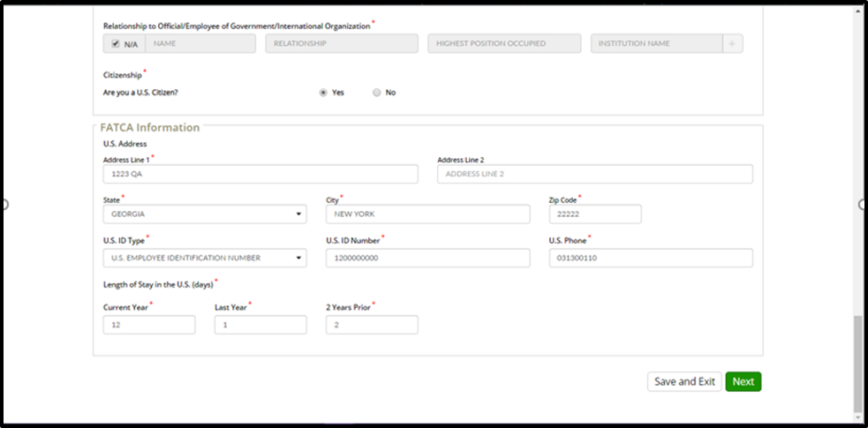
Task: Focus the Address Line 1 field
Action: 260,174
